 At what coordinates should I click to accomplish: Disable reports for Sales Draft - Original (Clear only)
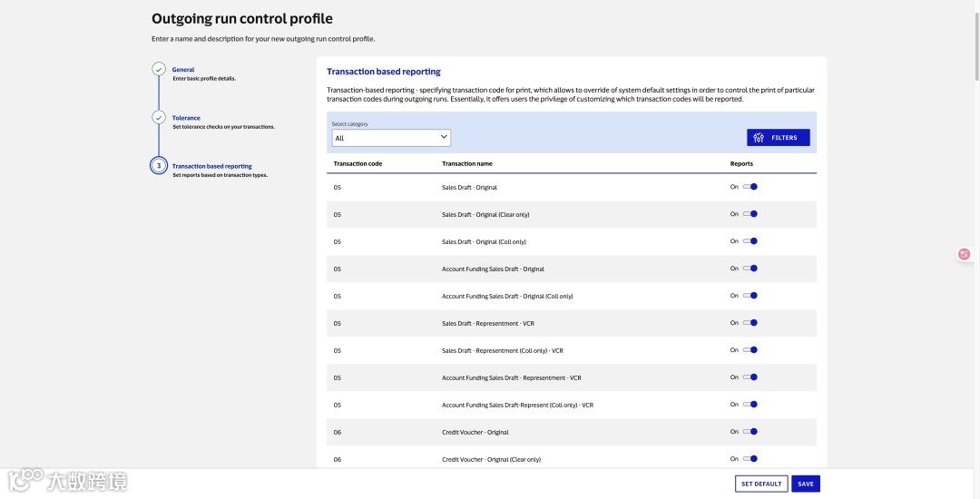pos(750,214)
